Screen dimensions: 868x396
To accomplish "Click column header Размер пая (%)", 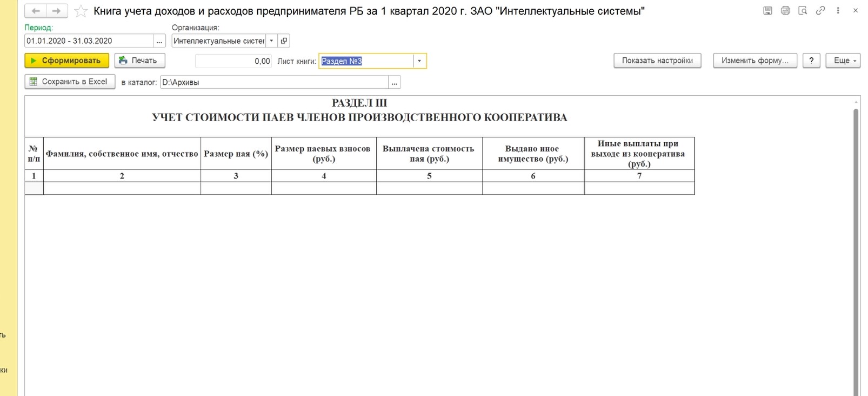I will click(x=236, y=154).
